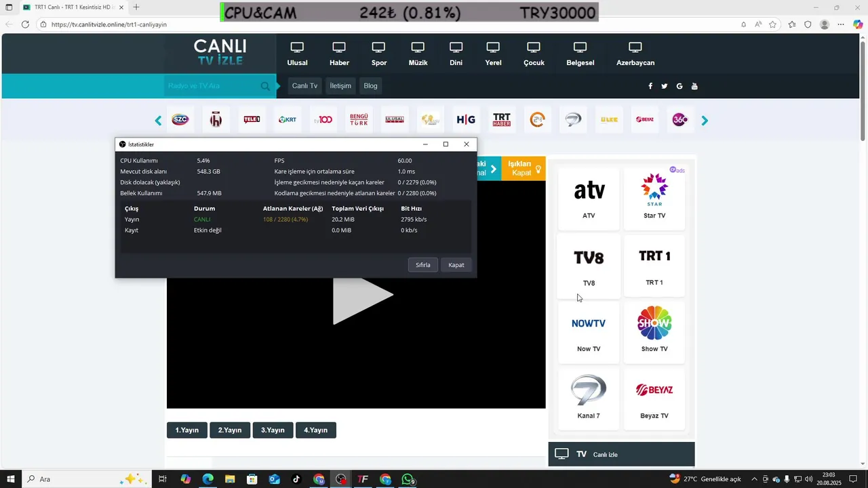Screen dimensions: 868x488
Task: Add page to favorites star icon
Action: [774, 24]
